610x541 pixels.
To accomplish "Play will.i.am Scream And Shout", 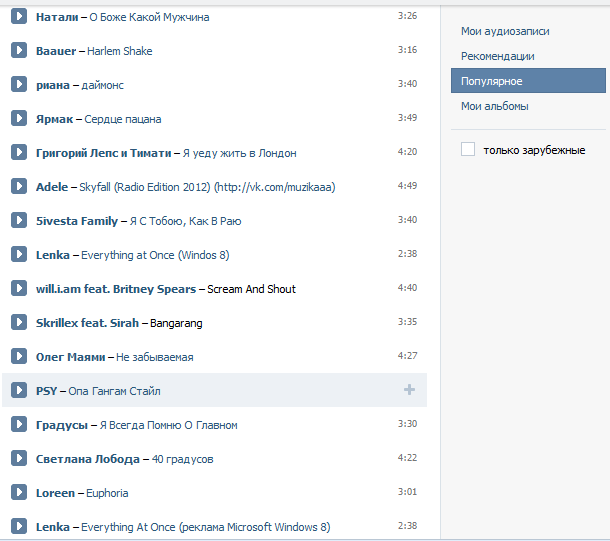I will point(19,288).
